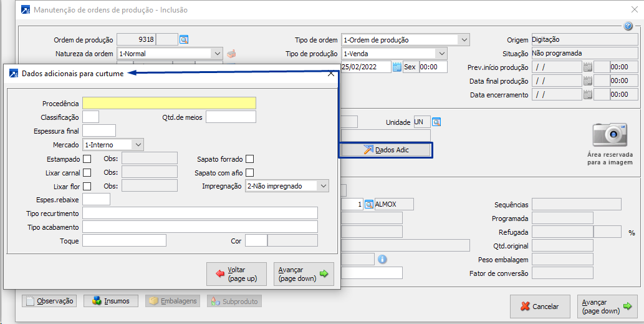The width and height of the screenshot is (644, 324).
Task: Click the printer icon beside Natureza da ordem
Action: pos(232,54)
